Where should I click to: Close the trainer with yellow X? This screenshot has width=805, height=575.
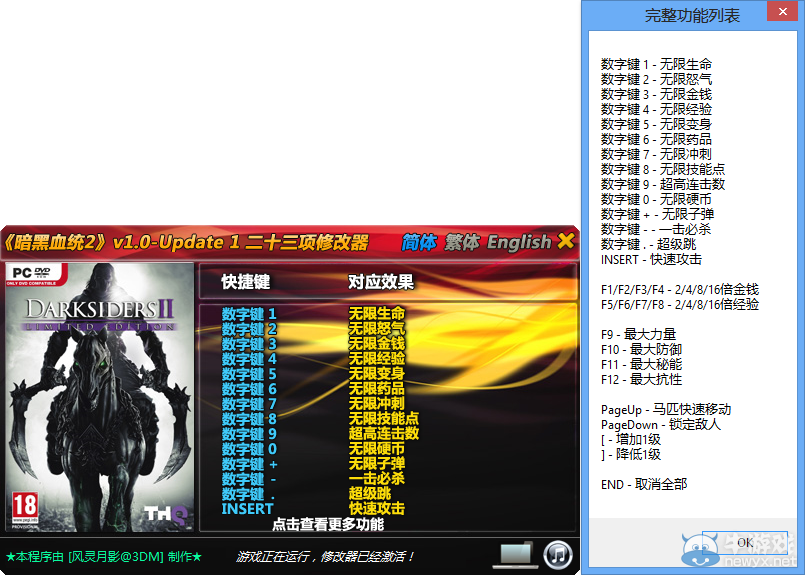point(566,240)
